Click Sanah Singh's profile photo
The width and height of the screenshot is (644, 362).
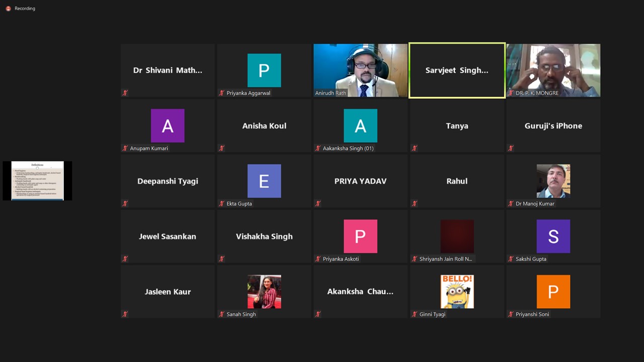coord(264,292)
